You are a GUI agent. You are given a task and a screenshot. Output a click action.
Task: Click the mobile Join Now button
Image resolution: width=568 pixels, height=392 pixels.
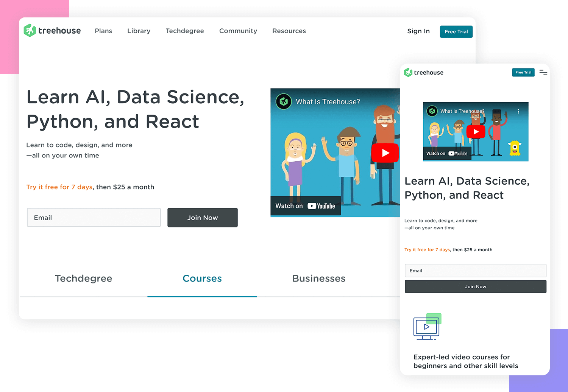[476, 286]
